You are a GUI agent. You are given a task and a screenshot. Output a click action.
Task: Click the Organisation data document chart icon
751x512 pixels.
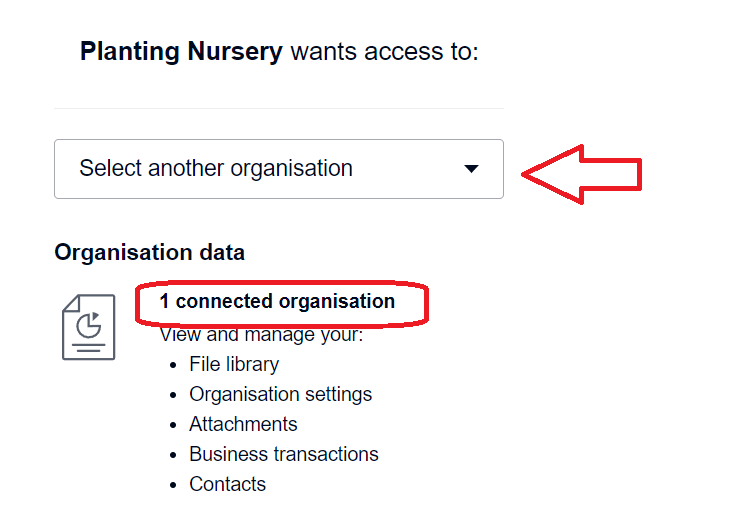[x=89, y=327]
